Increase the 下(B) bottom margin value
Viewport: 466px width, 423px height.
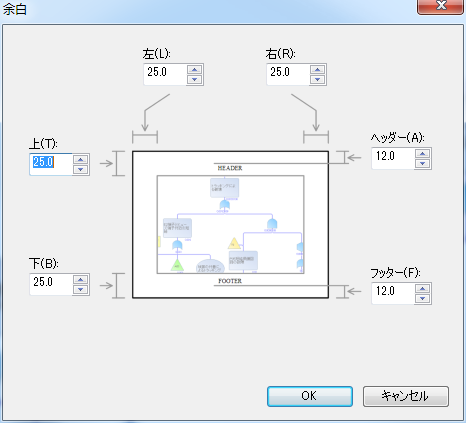[x=80, y=279]
